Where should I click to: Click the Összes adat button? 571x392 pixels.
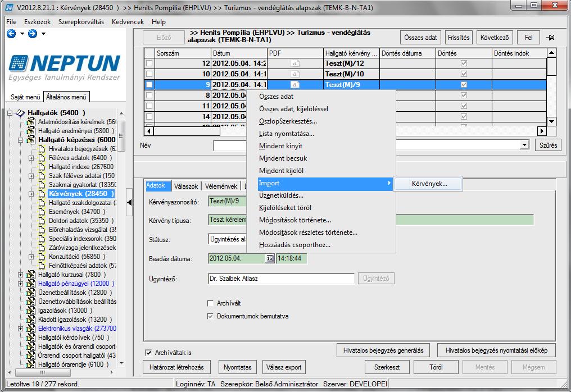pos(420,38)
